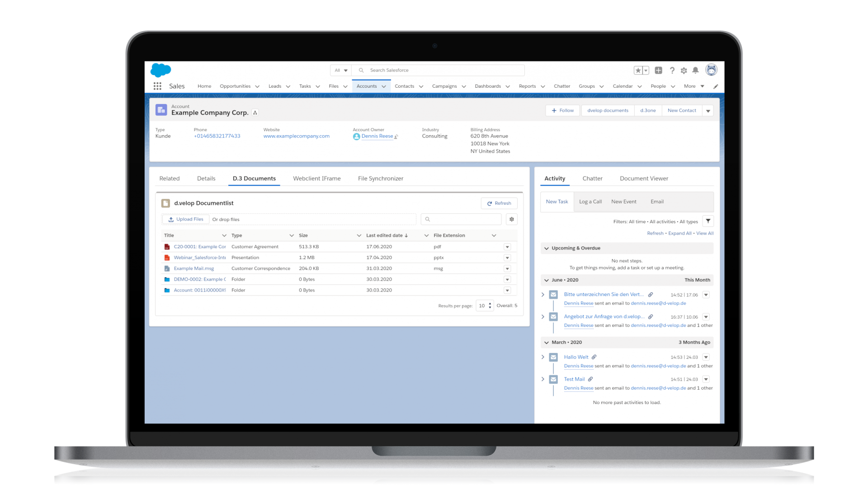Open the All search scope dropdown

341,71
